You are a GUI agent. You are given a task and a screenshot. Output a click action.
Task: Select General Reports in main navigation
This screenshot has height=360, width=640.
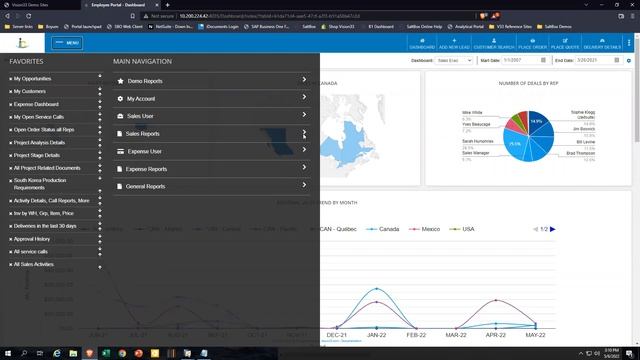click(211, 186)
